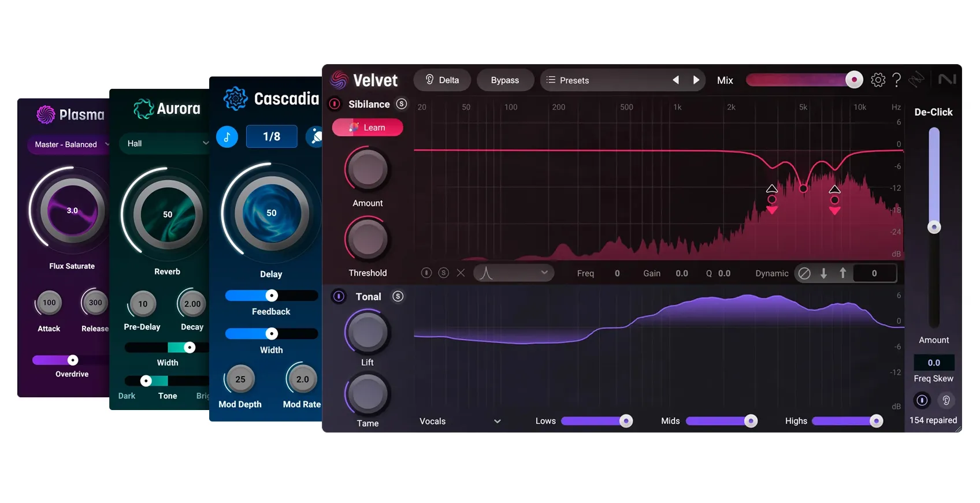980x503 pixels.
Task: Click the partially hidden blue icon beside 1/8
Action: pyautogui.click(x=315, y=137)
